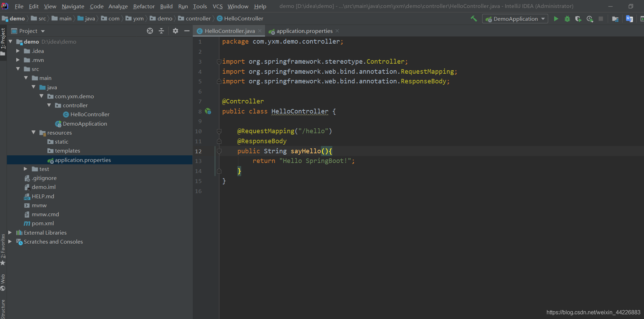Image resolution: width=644 pixels, height=319 pixels.
Task: Collapse the java folder arrow
Action: (34, 87)
